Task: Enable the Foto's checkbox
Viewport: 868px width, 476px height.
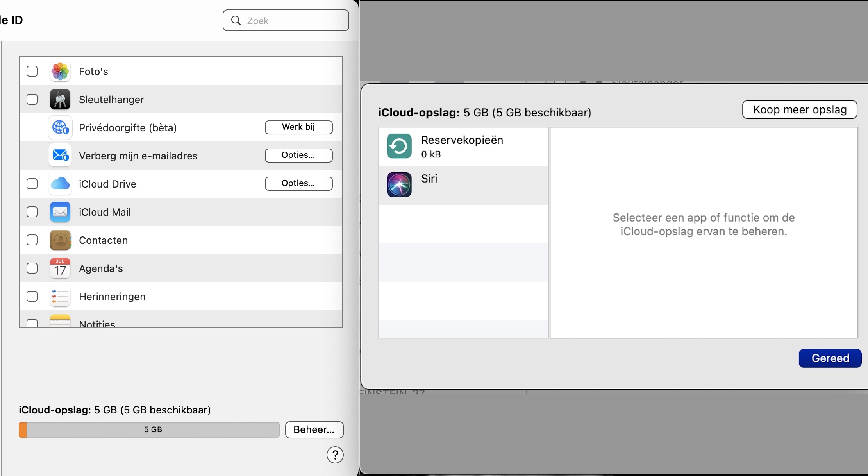Action: point(32,71)
